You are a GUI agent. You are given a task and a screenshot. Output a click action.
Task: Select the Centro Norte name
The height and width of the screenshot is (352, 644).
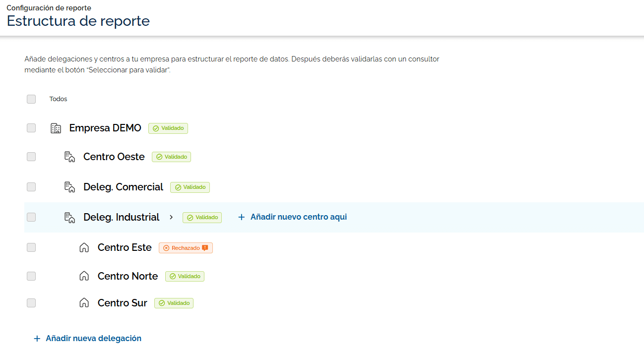(128, 276)
